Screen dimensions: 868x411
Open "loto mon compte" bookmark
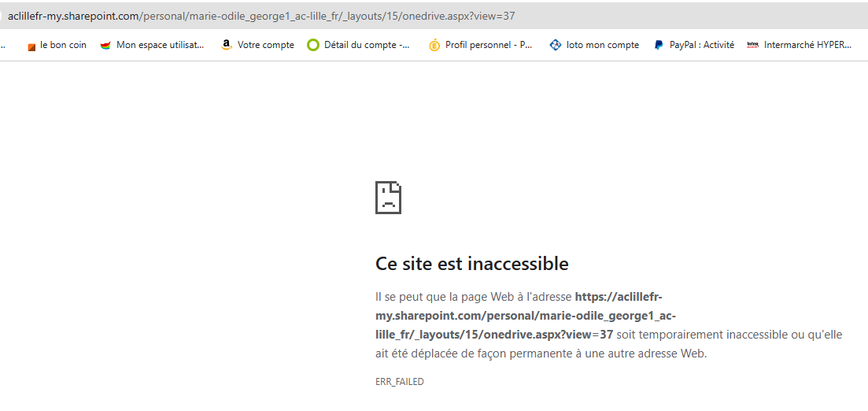pyautogui.click(x=594, y=46)
